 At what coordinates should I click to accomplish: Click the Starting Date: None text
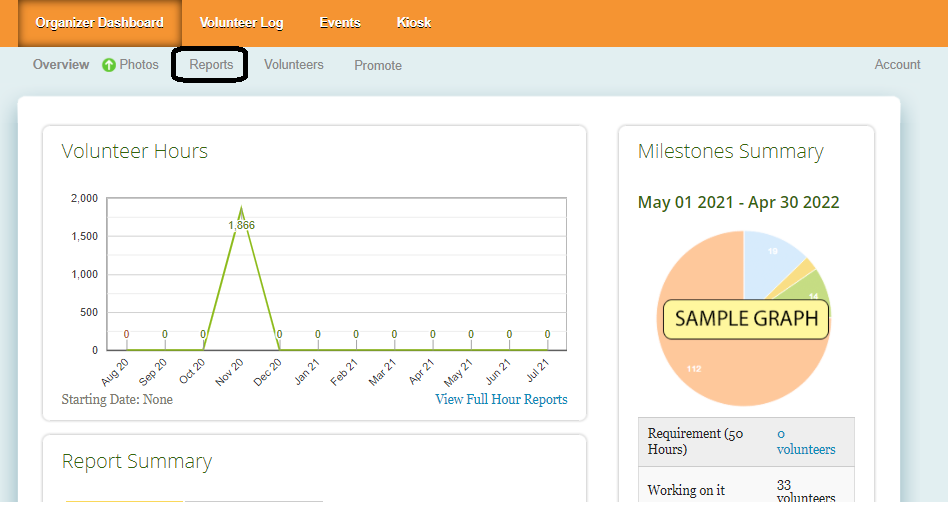coord(117,399)
